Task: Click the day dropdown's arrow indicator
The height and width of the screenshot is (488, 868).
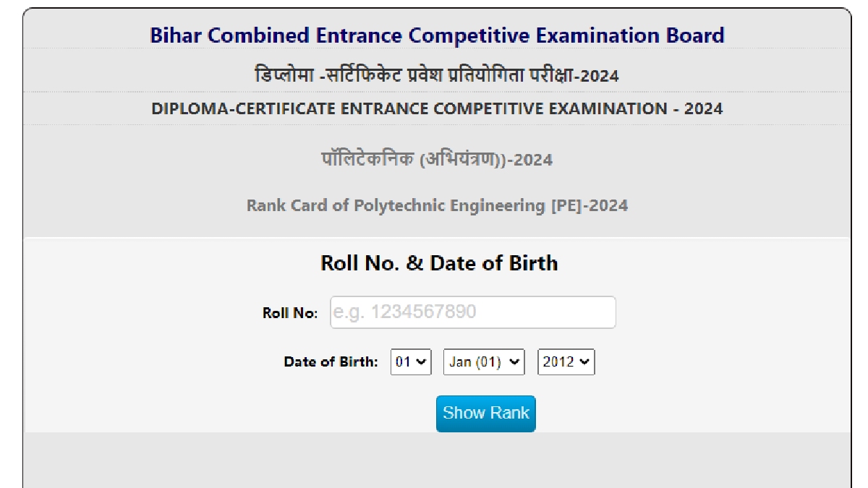Action: 423,361
